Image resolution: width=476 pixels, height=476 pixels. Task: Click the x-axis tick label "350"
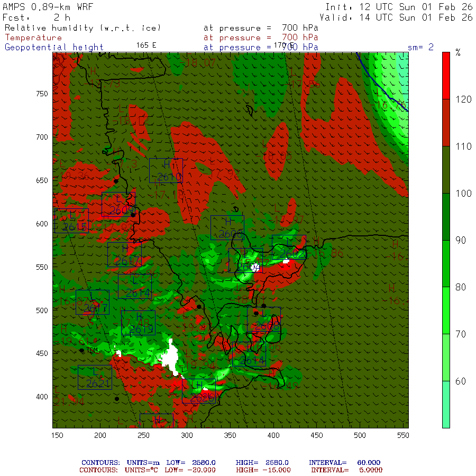coord(230,435)
